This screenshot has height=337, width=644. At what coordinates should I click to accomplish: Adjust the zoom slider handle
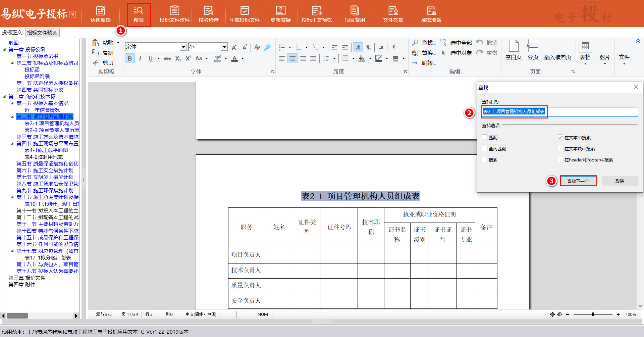tap(593, 315)
